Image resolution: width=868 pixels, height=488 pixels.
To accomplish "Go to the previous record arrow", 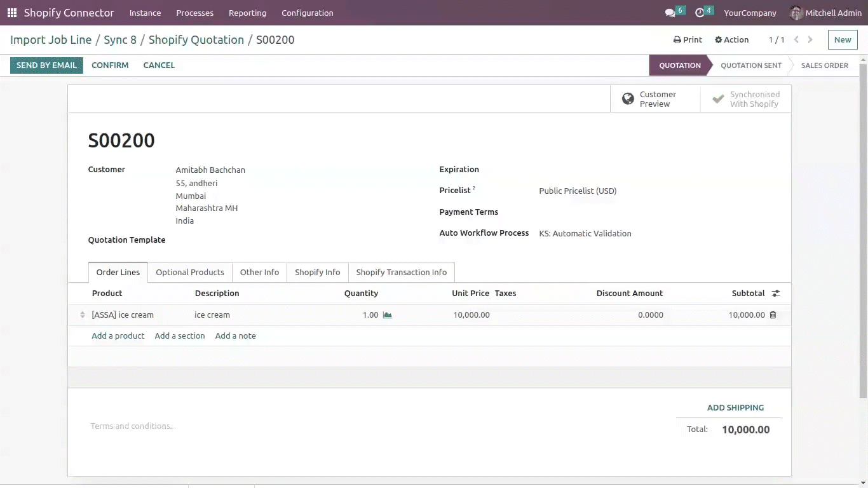I will tap(796, 39).
